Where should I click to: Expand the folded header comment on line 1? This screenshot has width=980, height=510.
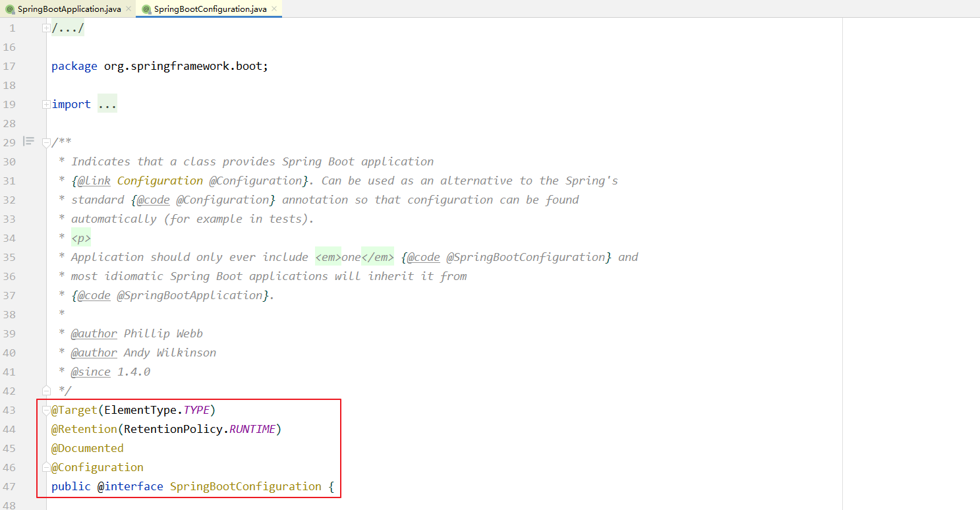[x=45, y=28]
